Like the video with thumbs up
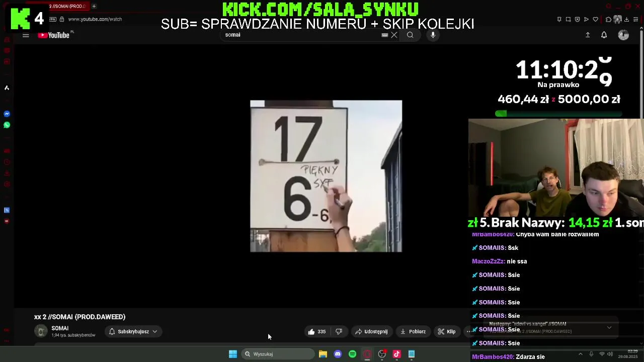 point(317,331)
